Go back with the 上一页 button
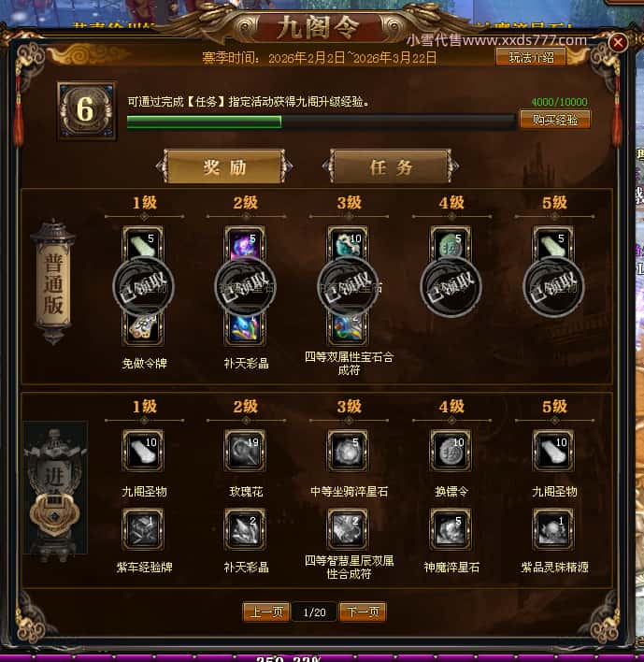Image resolution: width=644 pixels, height=662 pixels. (x=266, y=612)
